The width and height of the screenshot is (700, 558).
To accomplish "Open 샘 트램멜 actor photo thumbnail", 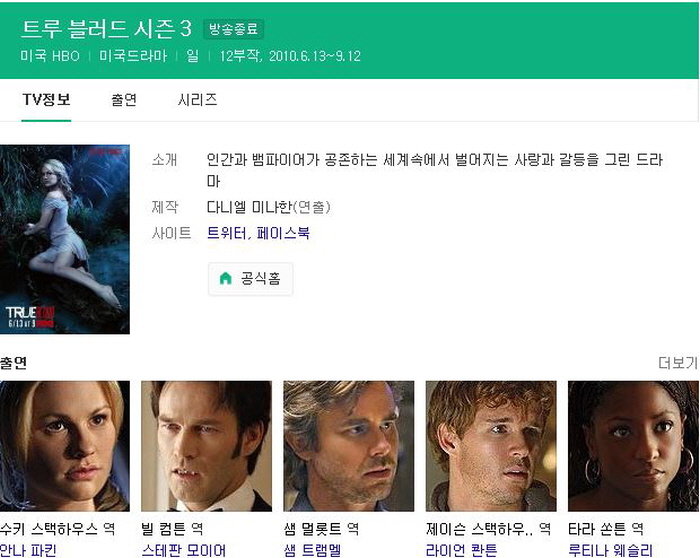I will pyautogui.click(x=349, y=446).
